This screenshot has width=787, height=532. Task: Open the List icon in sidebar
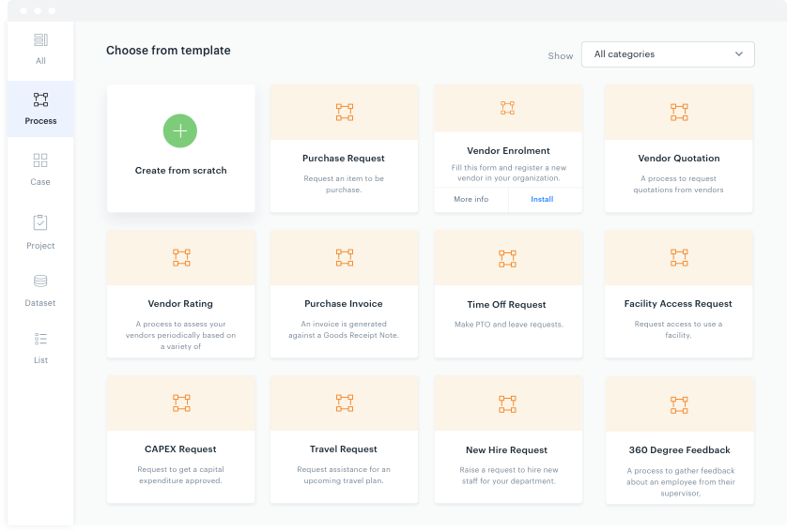tap(40, 339)
